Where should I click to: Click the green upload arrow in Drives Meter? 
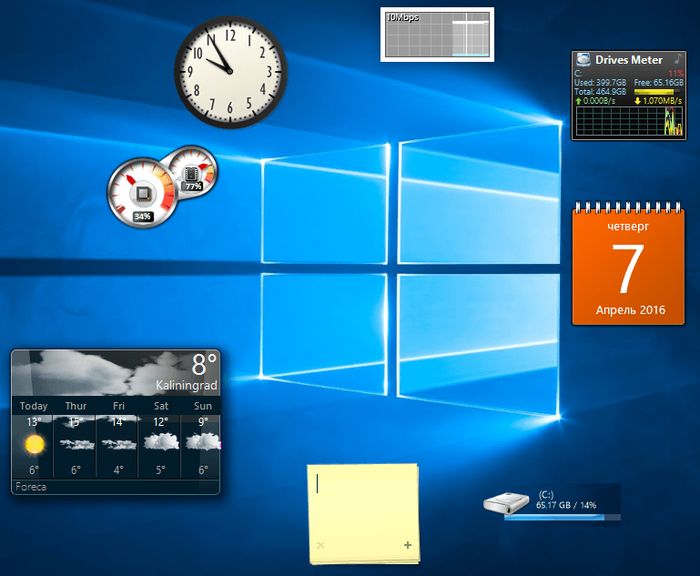point(579,100)
